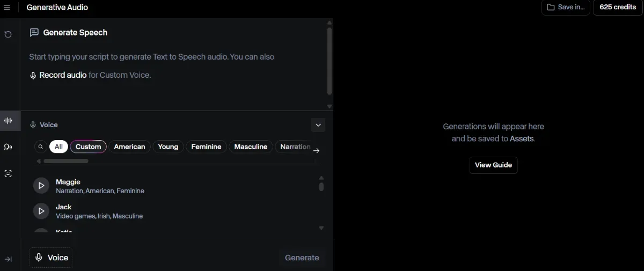Collapse the Voice panel chevron
The width and height of the screenshot is (644, 271).
[318, 125]
